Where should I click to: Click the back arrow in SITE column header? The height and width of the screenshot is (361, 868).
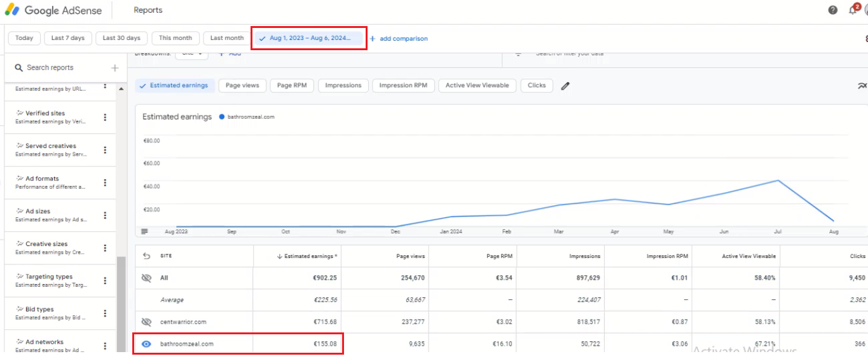click(146, 256)
